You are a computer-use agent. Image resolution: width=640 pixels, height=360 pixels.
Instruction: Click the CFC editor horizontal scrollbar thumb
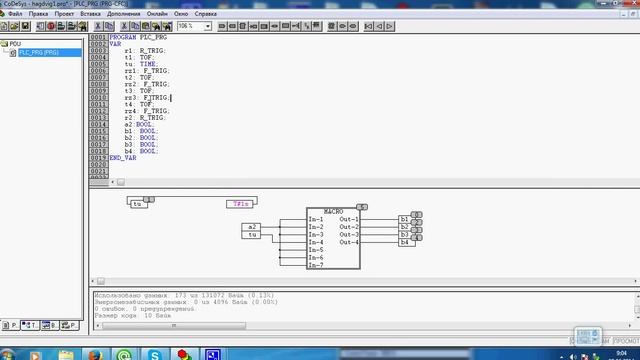(x=101, y=281)
